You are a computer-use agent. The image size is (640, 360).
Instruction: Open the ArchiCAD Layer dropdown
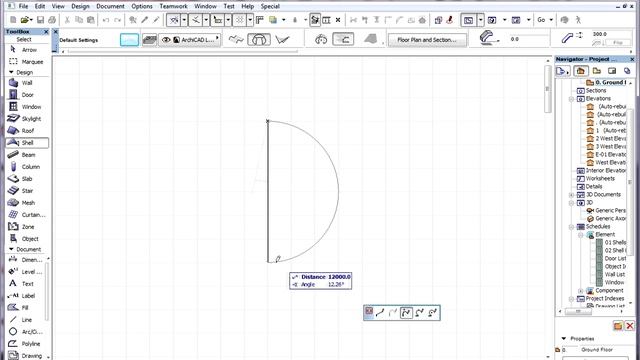point(190,40)
